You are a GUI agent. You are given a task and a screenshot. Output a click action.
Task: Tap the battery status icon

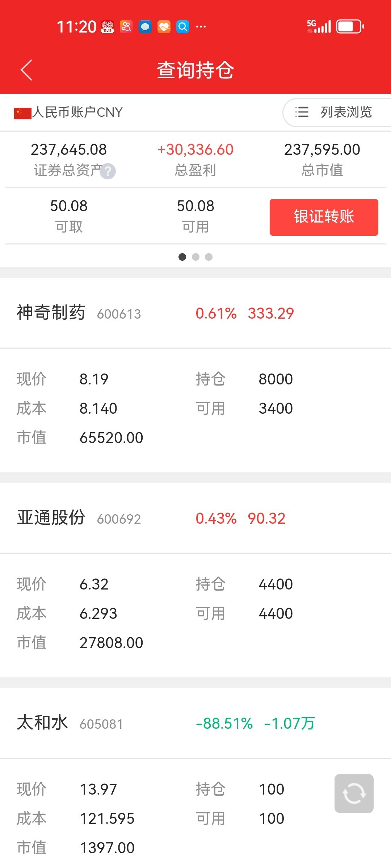(x=350, y=27)
